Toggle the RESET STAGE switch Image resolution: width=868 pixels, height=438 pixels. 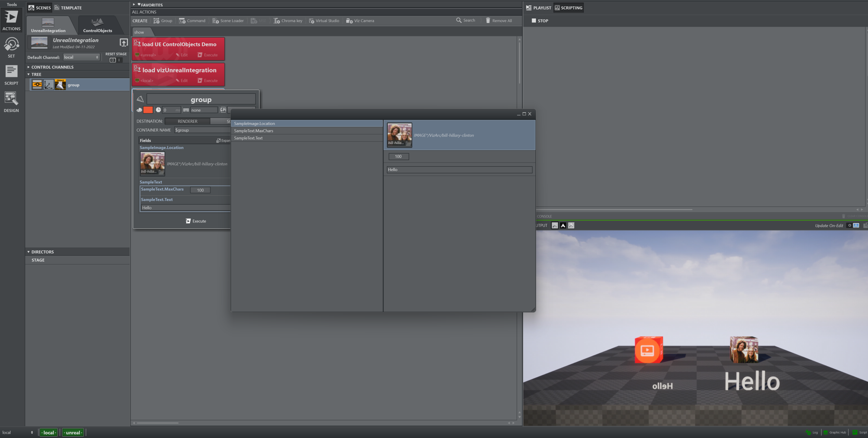[116, 60]
